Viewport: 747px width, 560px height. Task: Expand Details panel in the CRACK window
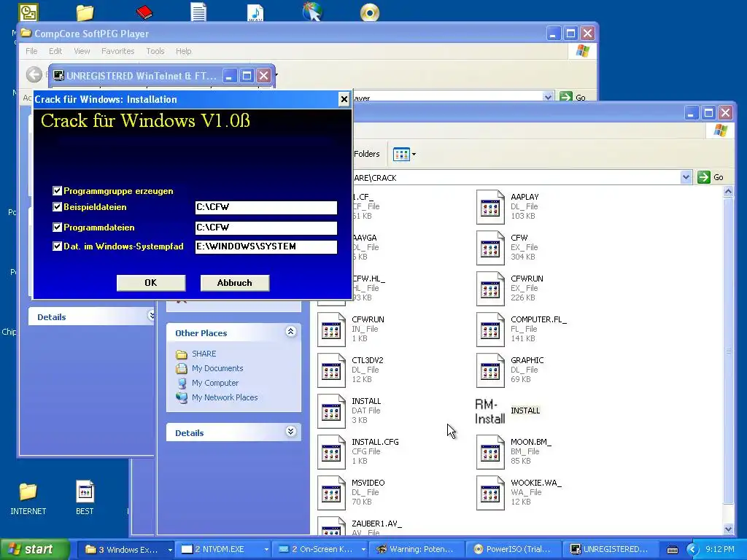click(290, 432)
